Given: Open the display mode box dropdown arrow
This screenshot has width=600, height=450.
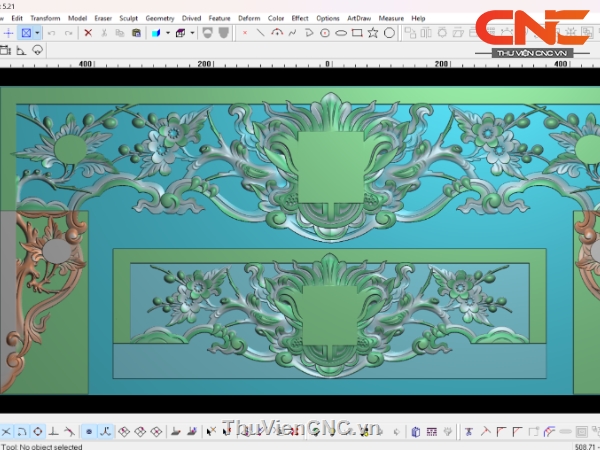Looking at the screenshot, I should point(191,33).
